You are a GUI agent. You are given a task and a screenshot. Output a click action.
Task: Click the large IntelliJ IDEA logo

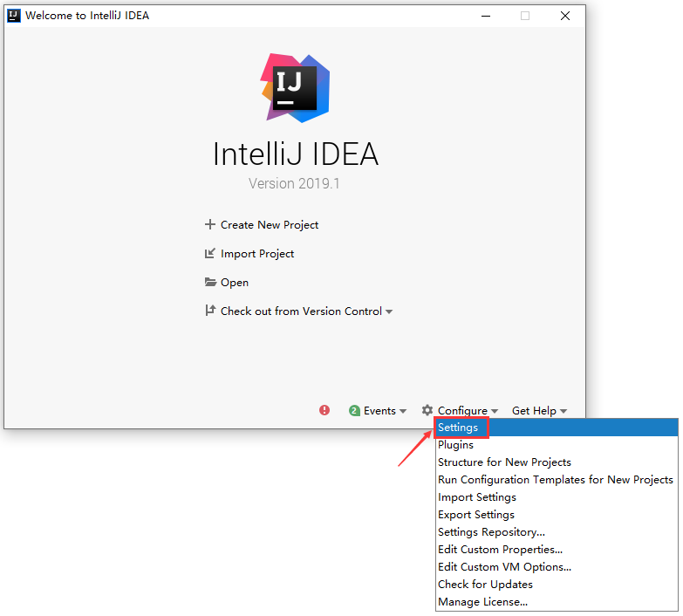pos(296,88)
